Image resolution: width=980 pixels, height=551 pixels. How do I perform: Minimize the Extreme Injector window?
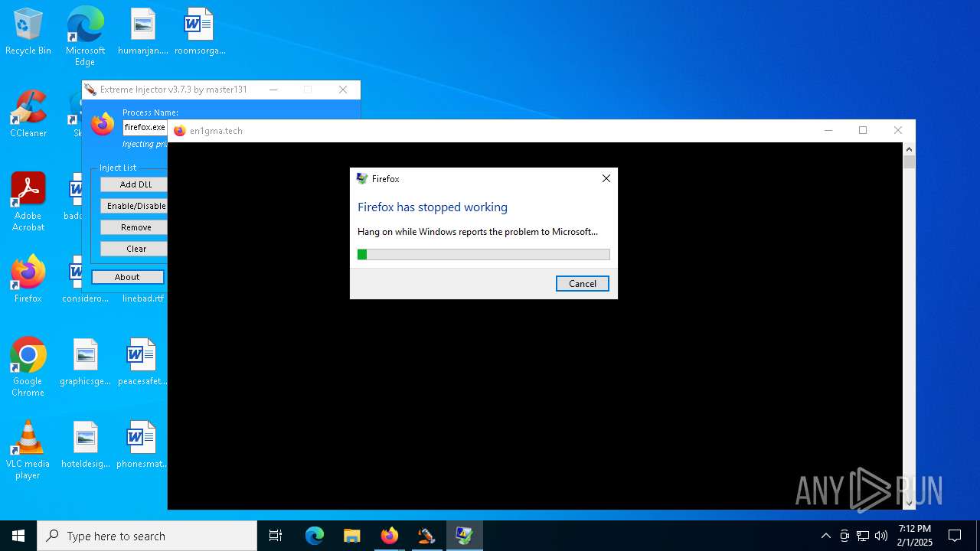[x=272, y=90]
